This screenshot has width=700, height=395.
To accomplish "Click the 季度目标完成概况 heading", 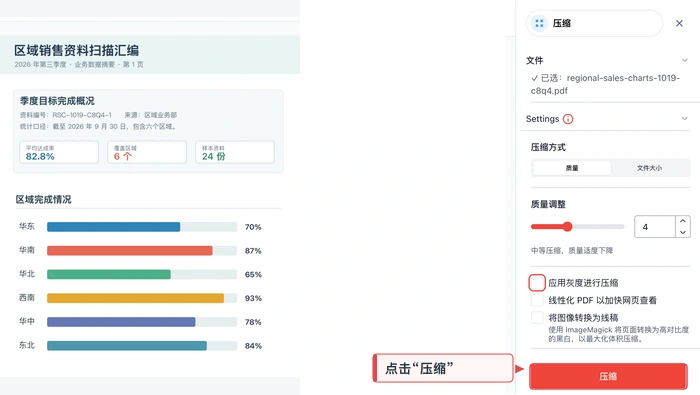I will click(x=57, y=101).
